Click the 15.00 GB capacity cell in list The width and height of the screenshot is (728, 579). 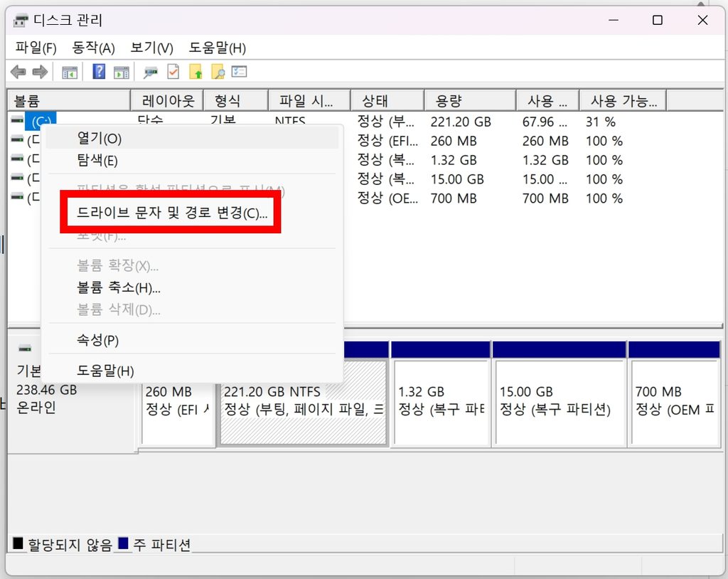[x=457, y=179]
